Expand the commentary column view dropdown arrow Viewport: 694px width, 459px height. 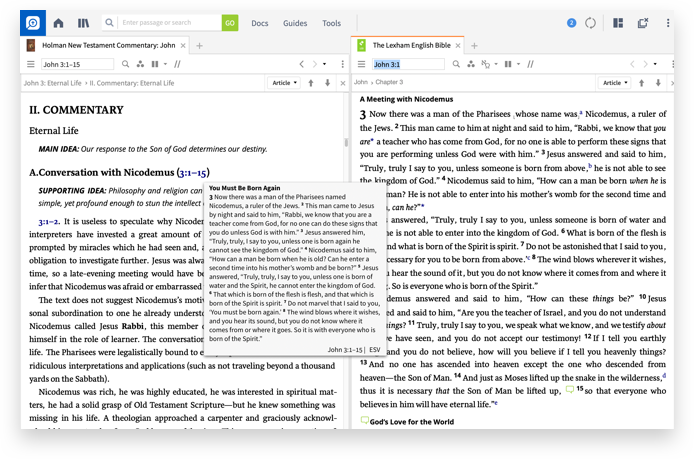(166, 64)
